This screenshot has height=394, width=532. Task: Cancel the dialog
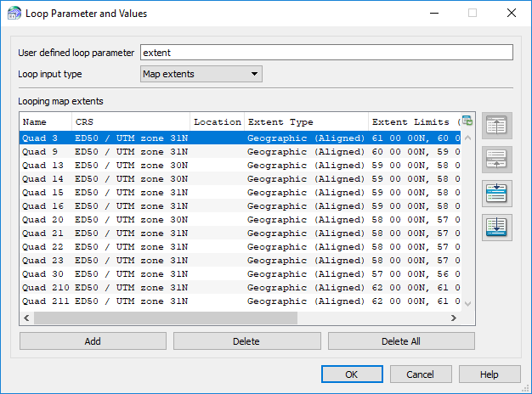pyautogui.click(x=421, y=374)
